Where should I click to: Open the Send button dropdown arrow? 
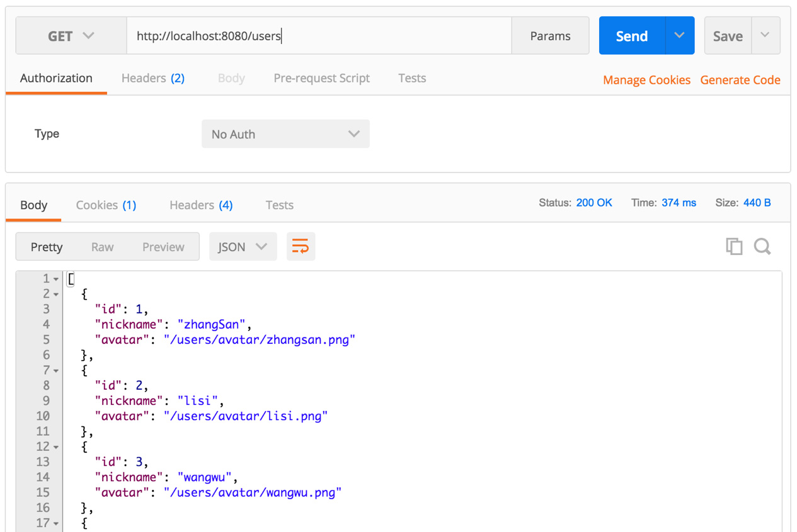(679, 36)
